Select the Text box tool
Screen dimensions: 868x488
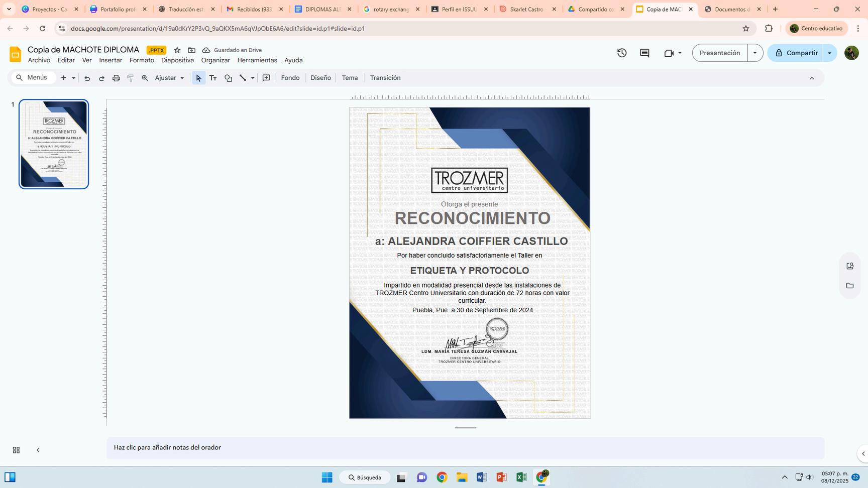pyautogui.click(x=213, y=78)
